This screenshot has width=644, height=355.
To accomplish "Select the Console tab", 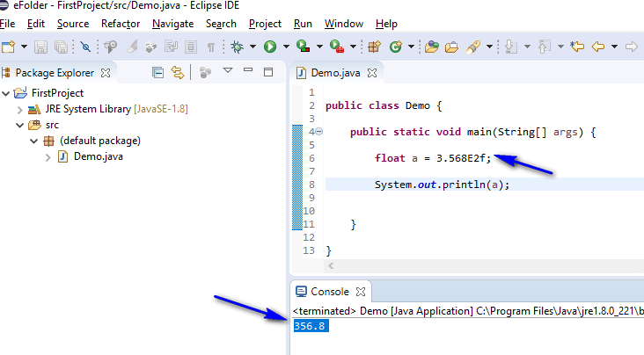I will point(329,292).
